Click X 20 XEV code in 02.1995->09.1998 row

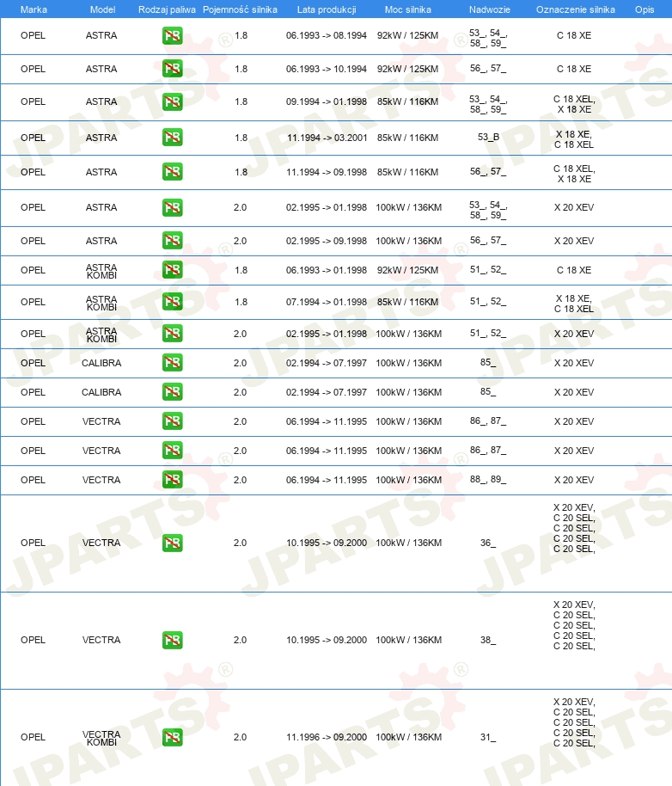tap(574, 241)
